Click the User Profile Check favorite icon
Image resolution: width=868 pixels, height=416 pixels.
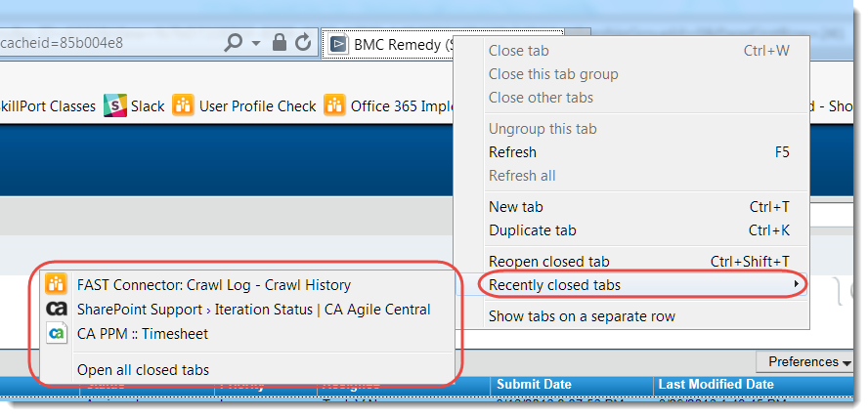(183, 105)
